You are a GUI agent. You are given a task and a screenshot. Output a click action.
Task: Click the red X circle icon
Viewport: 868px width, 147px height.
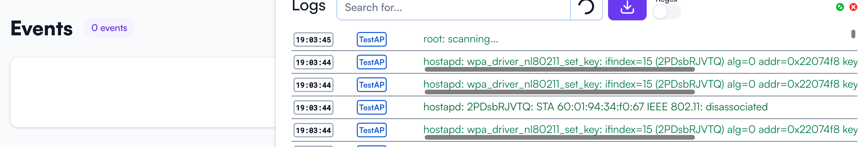click(x=853, y=7)
